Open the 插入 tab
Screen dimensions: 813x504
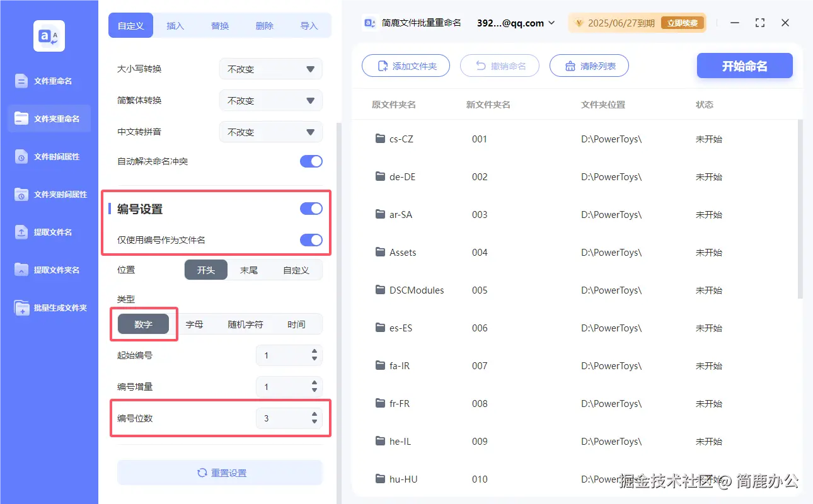(x=175, y=26)
